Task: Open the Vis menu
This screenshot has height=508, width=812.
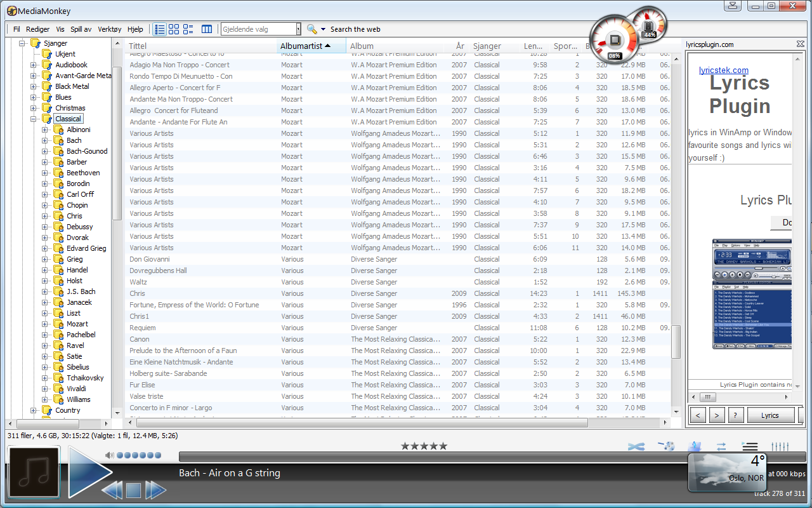Action: click(x=60, y=29)
